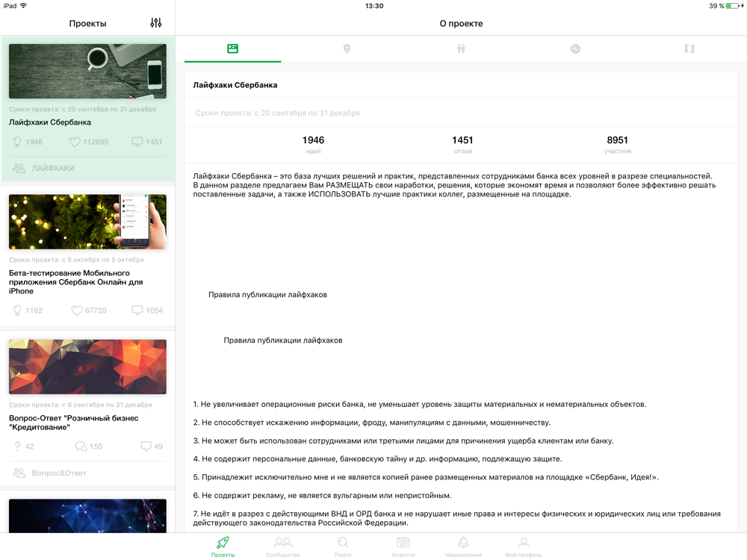Tap the question mark icon beside 42

pos(17,447)
